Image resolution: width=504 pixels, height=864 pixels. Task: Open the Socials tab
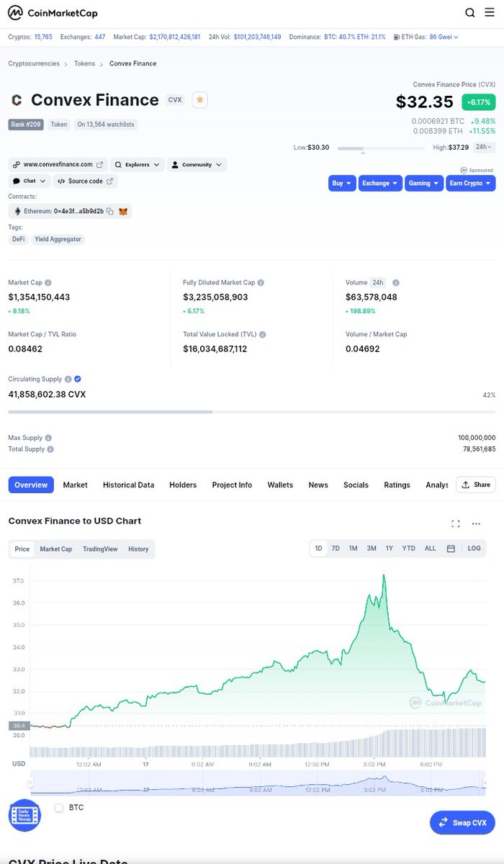pos(356,485)
